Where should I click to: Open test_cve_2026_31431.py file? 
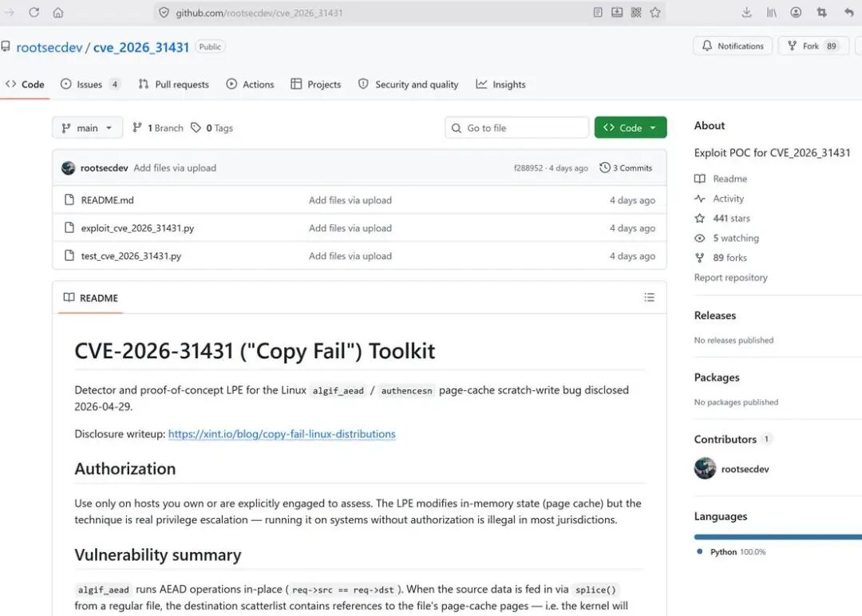pyautogui.click(x=131, y=256)
